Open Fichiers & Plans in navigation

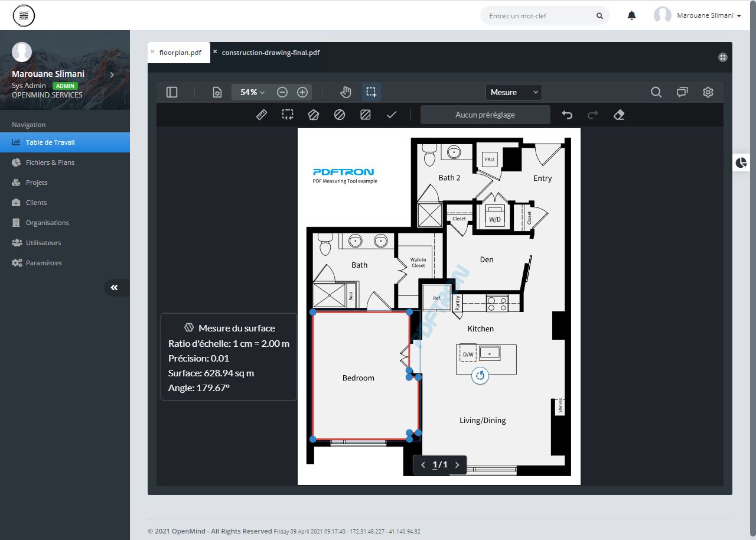click(50, 162)
